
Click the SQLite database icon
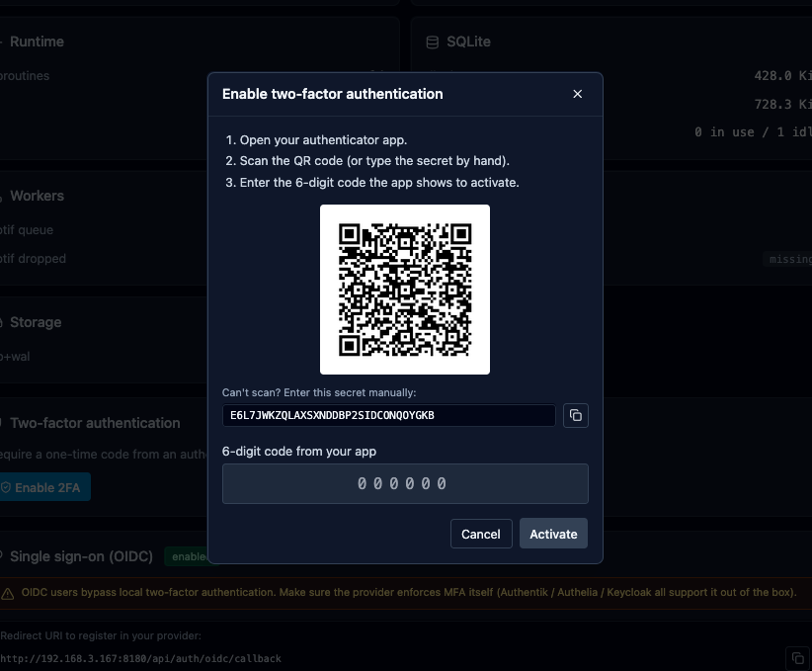tap(433, 42)
